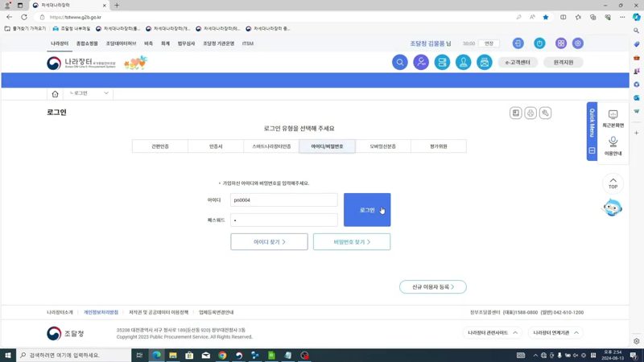Image resolution: width=644 pixels, height=362 pixels.
Task: Open the 최근본화면 quick menu icon
Action: [613, 118]
